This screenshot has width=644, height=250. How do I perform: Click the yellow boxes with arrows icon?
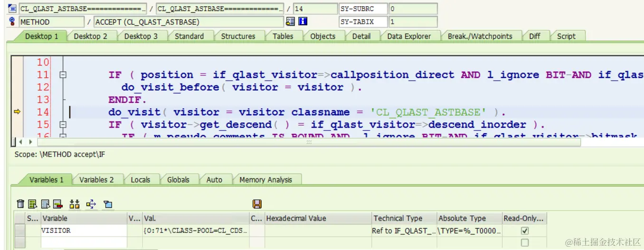tap(75, 204)
